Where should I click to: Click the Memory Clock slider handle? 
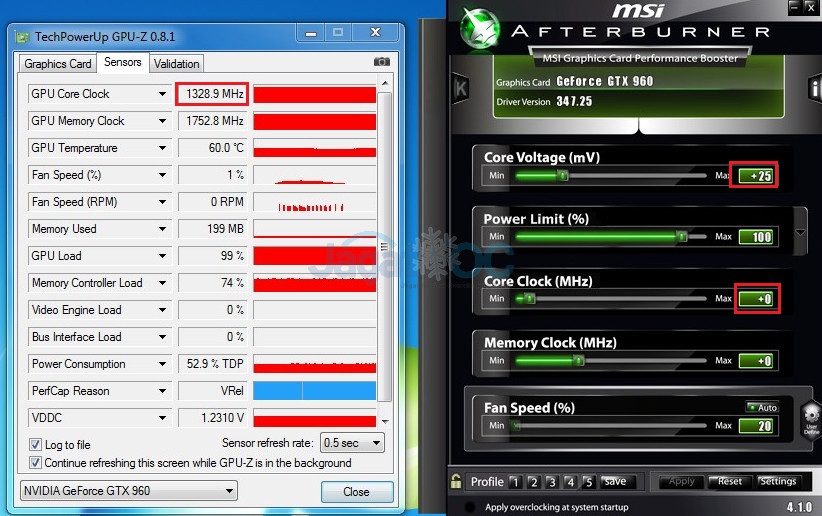click(578, 360)
